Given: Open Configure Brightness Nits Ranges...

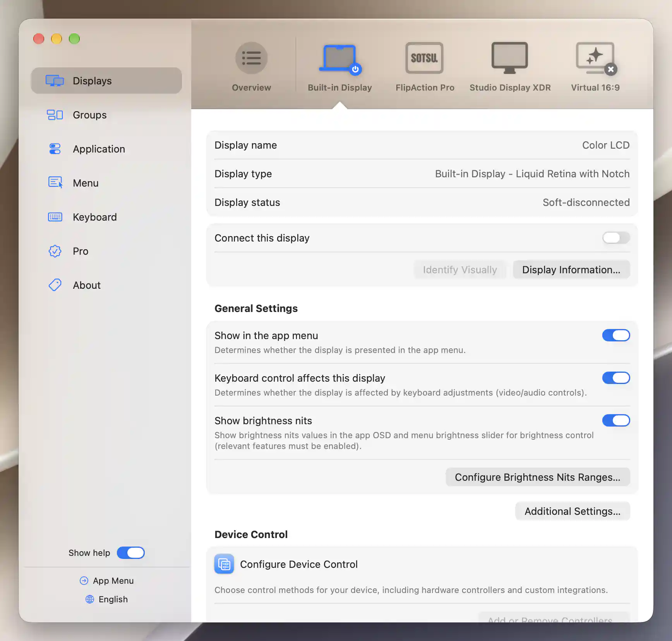Looking at the screenshot, I should (538, 477).
